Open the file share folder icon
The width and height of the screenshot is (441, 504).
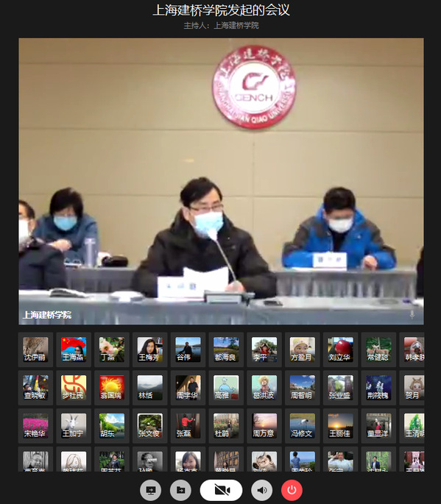[180, 490]
